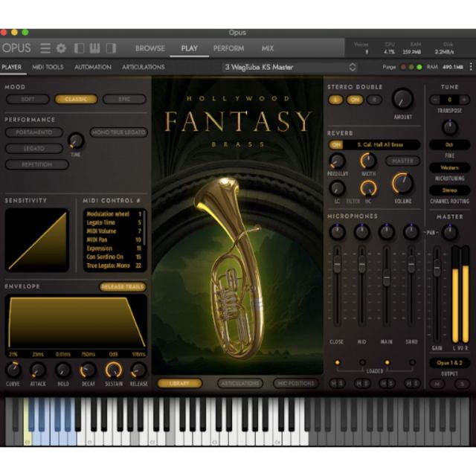Screen dimensions: 476x476
Task: Toggle the Mid mic loaded indicator
Action: click(x=362, y=362)
